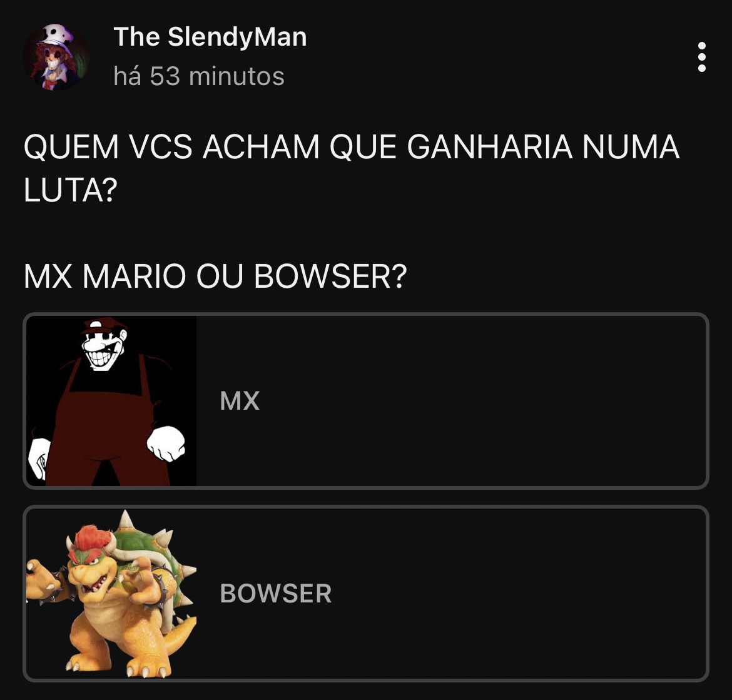
Task: Click the "MX MARIO OU BOWSER?" question line
Action: click(x=215, y=276)
